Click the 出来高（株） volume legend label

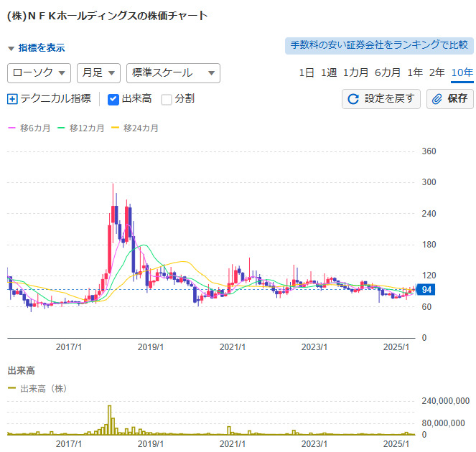pos(44,389)
